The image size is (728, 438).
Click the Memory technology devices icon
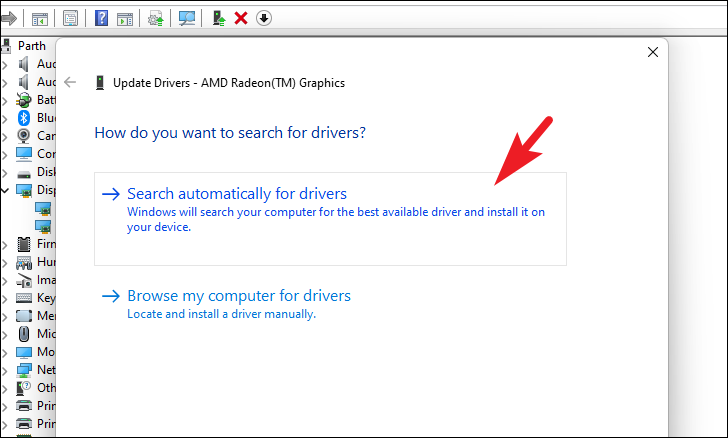point(24,316)
